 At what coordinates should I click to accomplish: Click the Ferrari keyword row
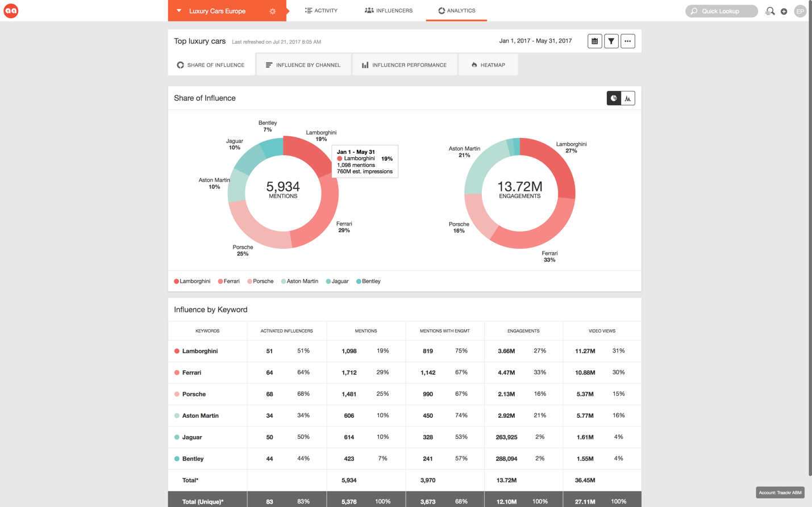191,372
